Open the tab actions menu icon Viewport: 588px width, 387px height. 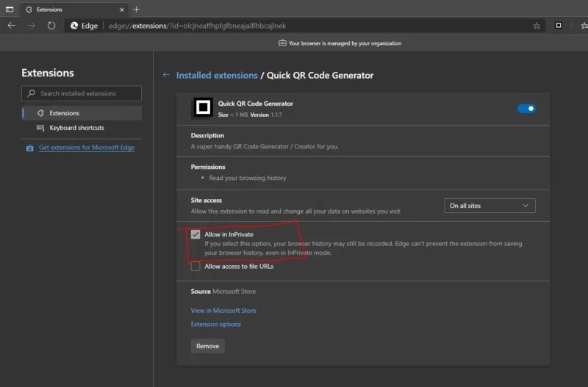coord(10,10)
